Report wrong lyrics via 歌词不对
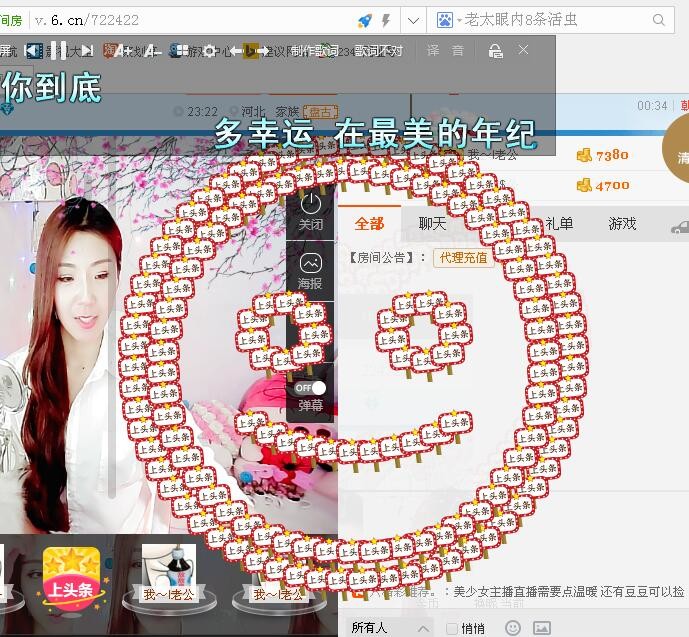Viewport: 689px width, 637px height. pos(378,51)
